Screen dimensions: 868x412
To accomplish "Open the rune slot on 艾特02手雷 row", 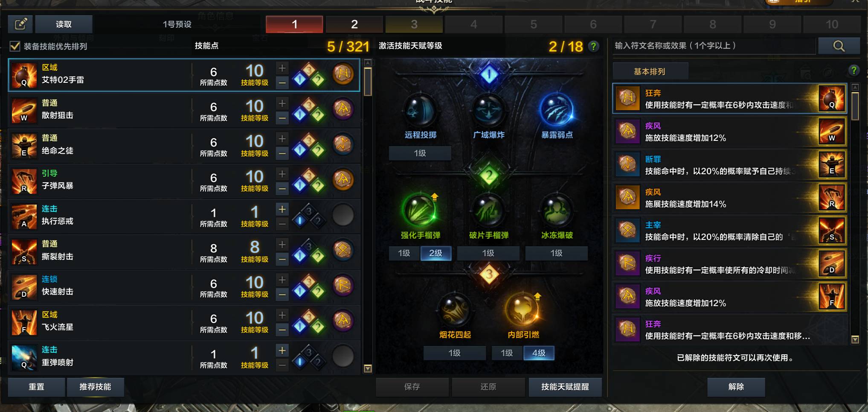I will tap(343, 74).
